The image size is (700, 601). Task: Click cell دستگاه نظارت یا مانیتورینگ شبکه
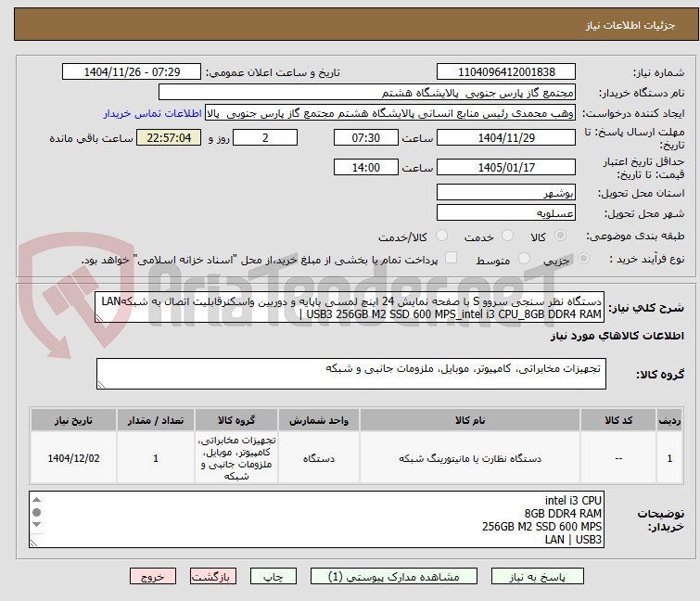[470, 458]
